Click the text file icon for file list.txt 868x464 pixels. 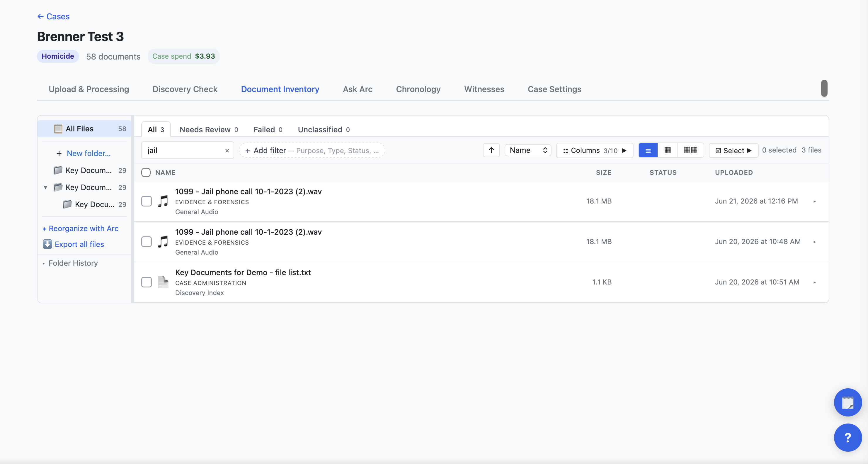click(163, 282)
